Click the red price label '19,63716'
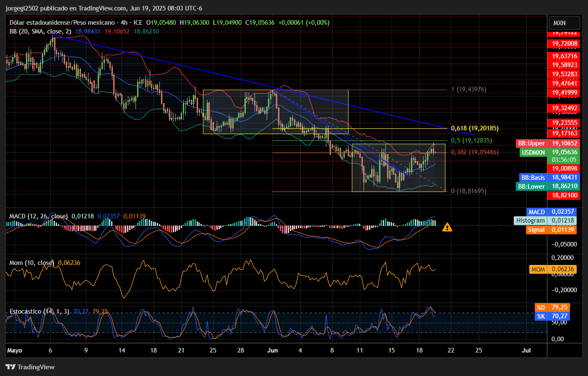Image resolution: width=588 pixels, height=376 pixels. (x=564, y=56)
